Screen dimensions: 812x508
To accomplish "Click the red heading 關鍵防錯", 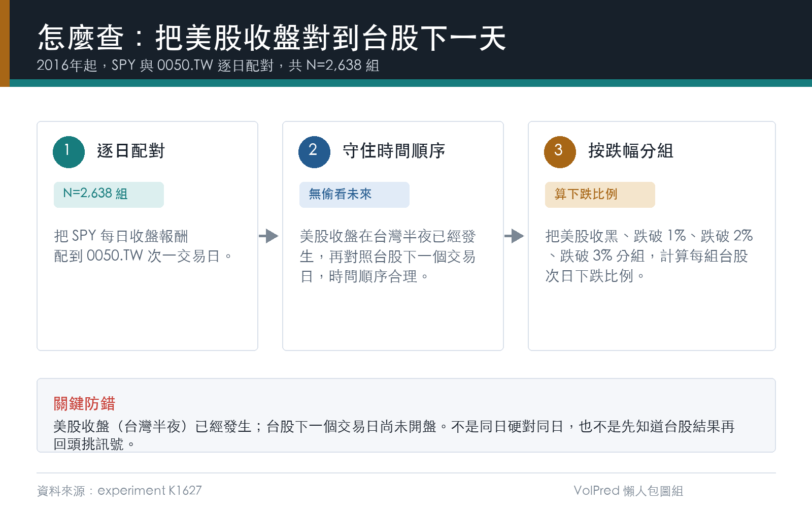I will 85,404.
